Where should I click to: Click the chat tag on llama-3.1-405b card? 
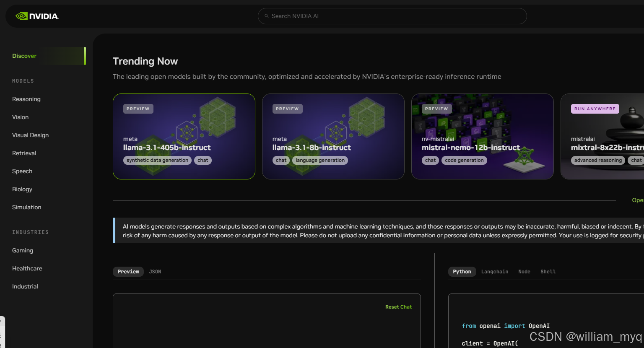pos(203,160)
